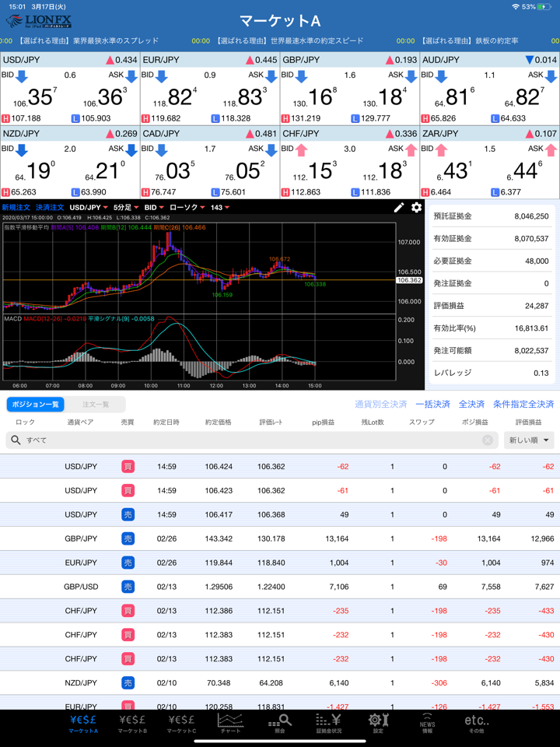This screenshot has width=560, height=747.
Task: Switch to 注文一覧 orders list
Action: click(x=96, y=405)
